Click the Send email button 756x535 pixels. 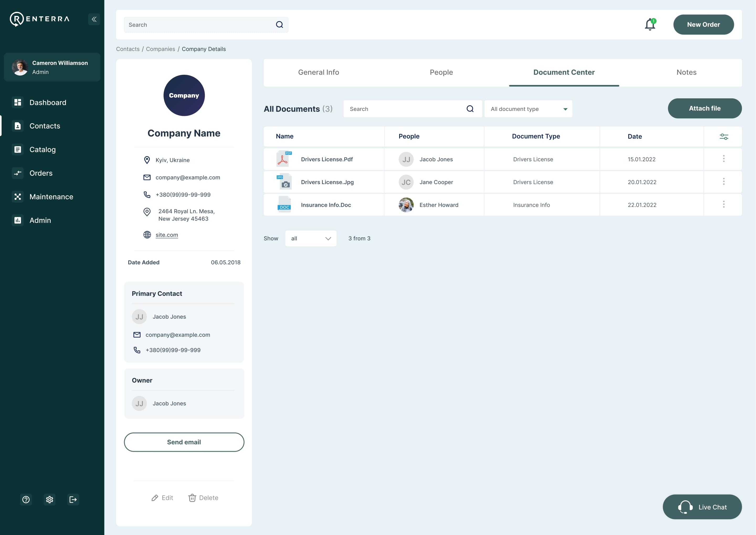184,442
